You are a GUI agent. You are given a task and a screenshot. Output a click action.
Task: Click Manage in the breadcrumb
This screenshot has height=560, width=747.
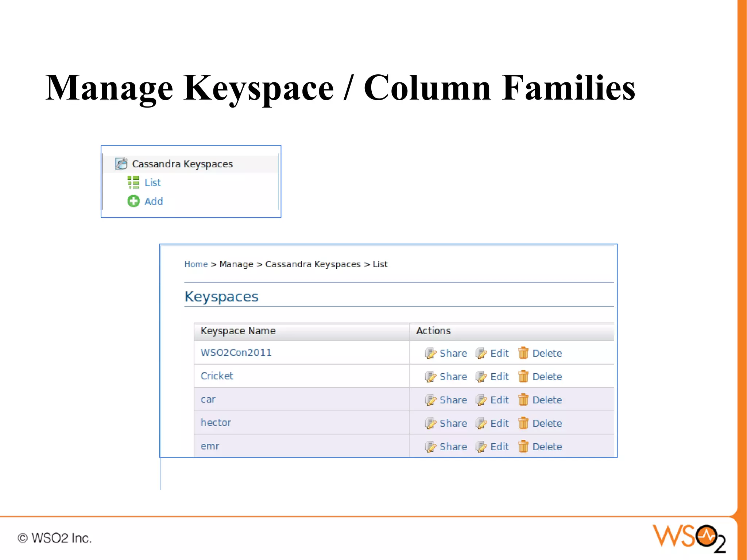[236, 264]
